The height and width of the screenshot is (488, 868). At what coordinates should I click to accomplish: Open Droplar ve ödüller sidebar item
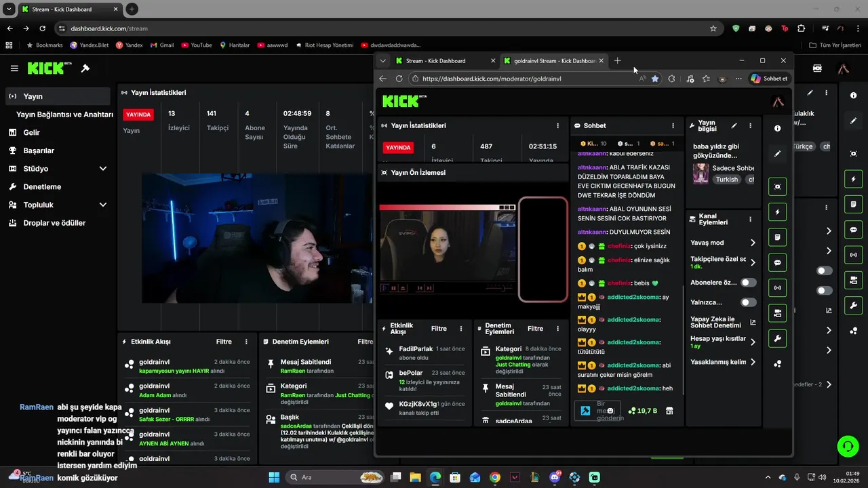[x=57, y=223]
